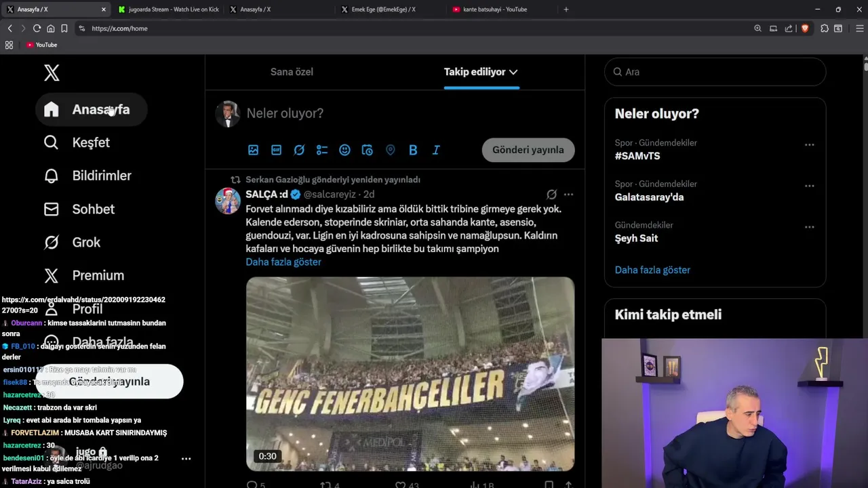This screenshot has width=868, height=488.
Task: Click Grok explain icon on SALÇA post
Action: pos(552,195)
